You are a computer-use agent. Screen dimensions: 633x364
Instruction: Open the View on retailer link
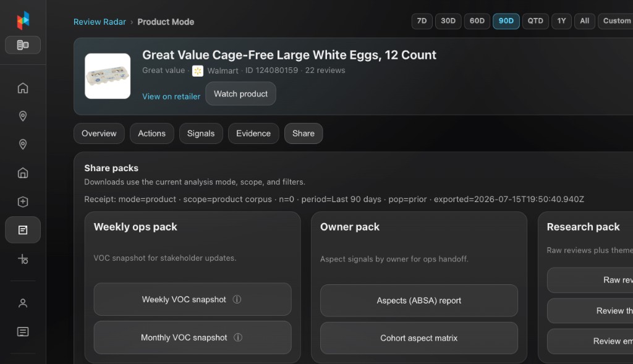click(171, 96)
